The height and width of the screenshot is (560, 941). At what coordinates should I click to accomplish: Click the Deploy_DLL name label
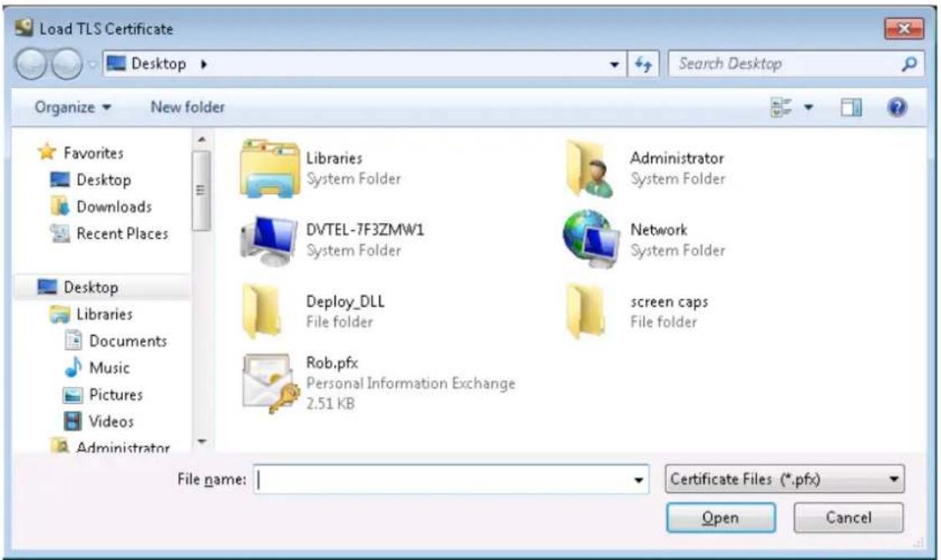click(345, 301)
